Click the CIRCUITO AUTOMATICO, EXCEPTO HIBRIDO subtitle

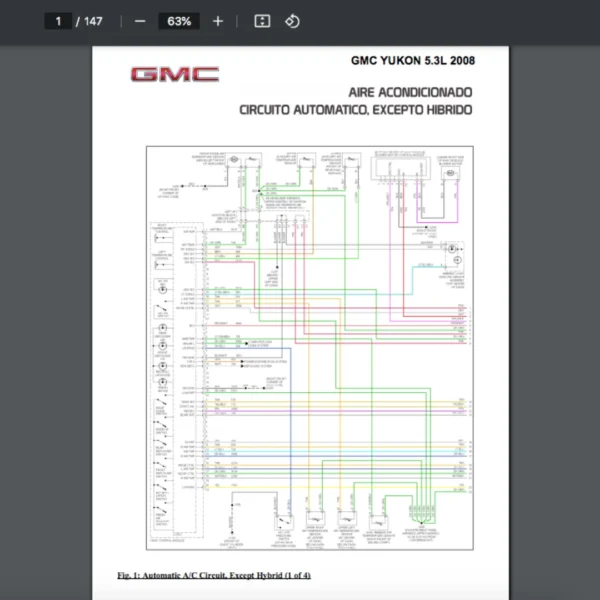click(x=355, y=110)
